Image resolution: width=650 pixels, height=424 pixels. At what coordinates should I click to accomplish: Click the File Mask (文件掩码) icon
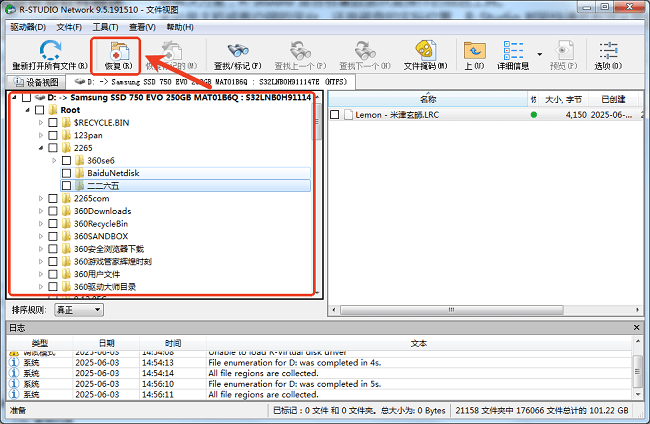click(x=424, y=50)
